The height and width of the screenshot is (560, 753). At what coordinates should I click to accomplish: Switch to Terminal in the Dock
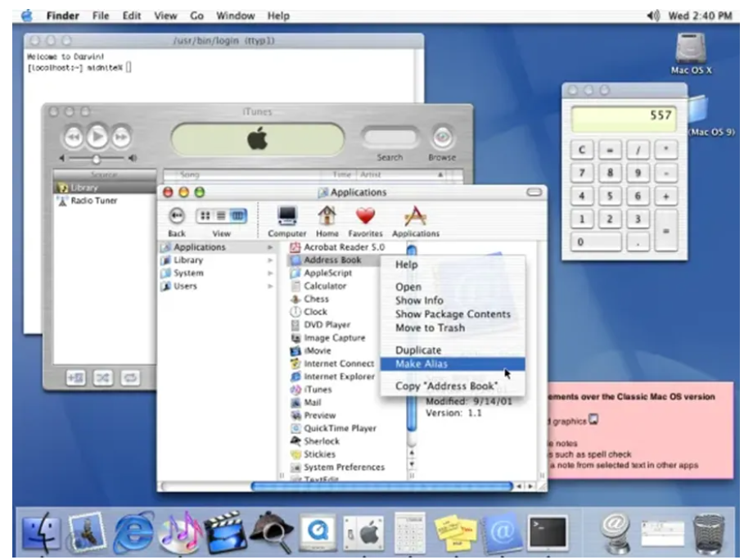[548, 532]
